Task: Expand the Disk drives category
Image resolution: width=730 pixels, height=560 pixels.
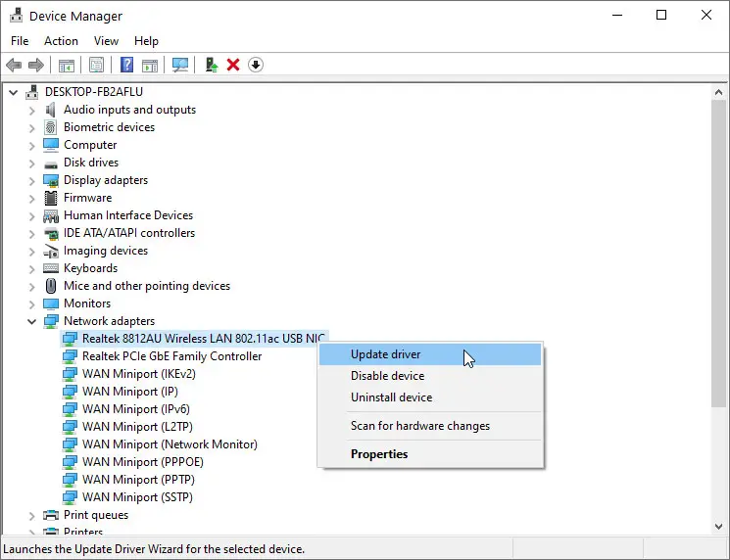Action: click(x=31, y=163)
